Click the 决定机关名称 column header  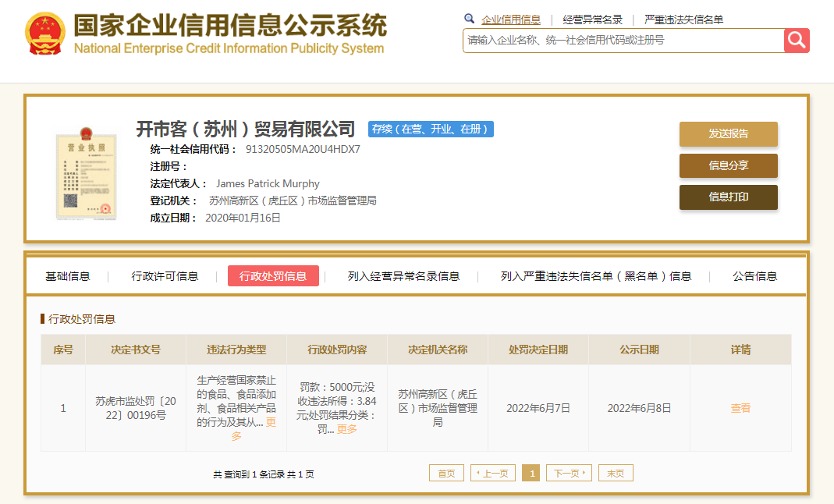pos(438,350)
